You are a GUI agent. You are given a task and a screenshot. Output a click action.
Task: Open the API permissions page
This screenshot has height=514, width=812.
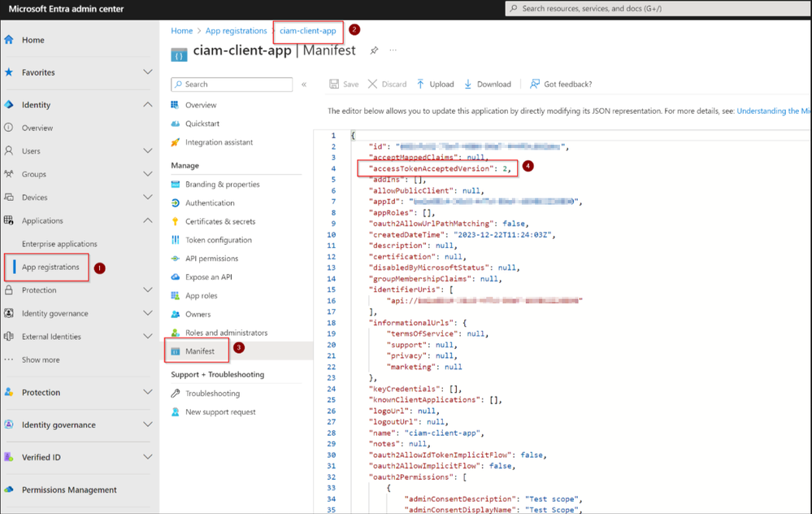pyautogui.click(x=211, y=258)
